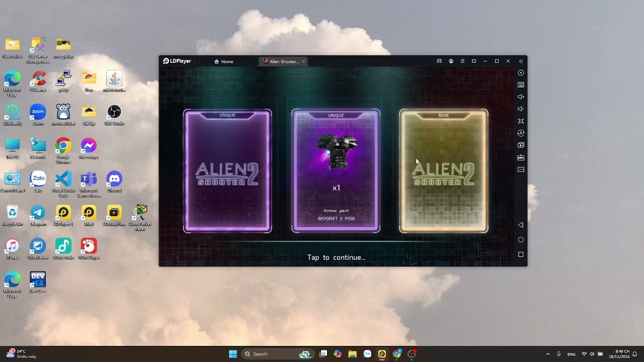This screenshot has height=362, width=644.
Task: Open more tools ellipsis in LDPlayer sidebar
Action: point(521,169)
